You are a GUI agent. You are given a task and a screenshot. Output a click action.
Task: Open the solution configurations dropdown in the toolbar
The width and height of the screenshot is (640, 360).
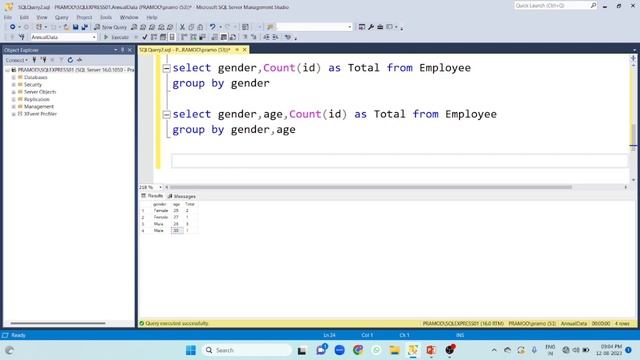(x=350, y=27)
